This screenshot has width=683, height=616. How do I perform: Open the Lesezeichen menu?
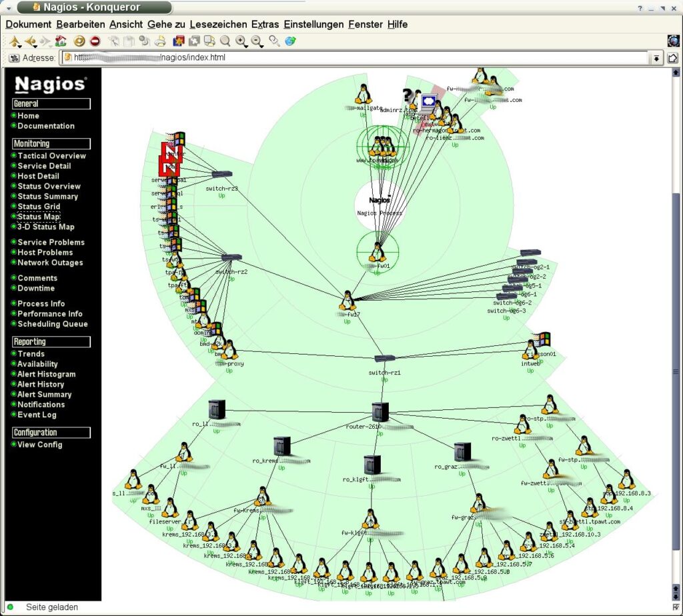coord(217,24)
